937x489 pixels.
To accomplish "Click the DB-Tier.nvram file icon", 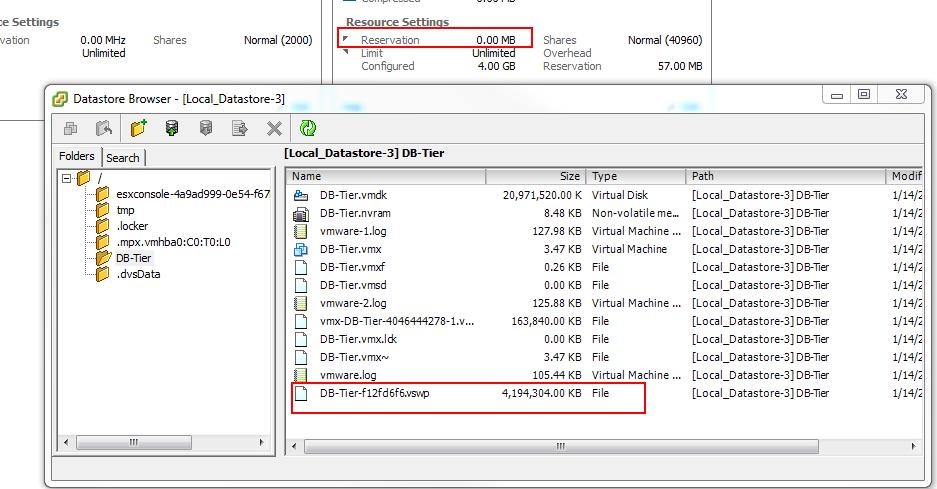I will pos(301,213).
